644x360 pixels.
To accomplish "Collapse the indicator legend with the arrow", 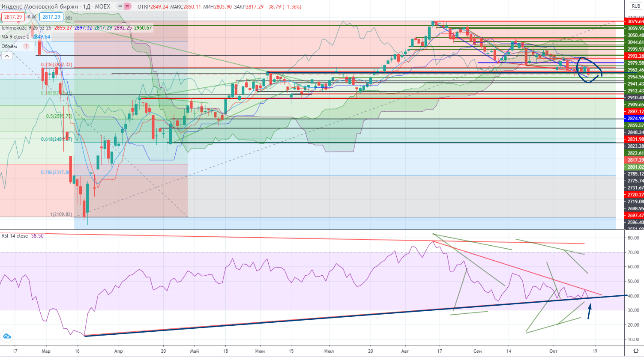I will (7, 56).
